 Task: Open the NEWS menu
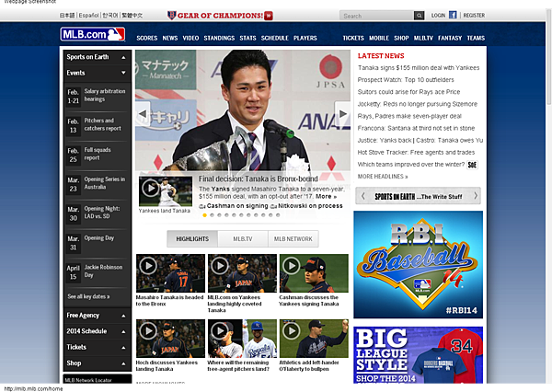[x=169, y=38]
